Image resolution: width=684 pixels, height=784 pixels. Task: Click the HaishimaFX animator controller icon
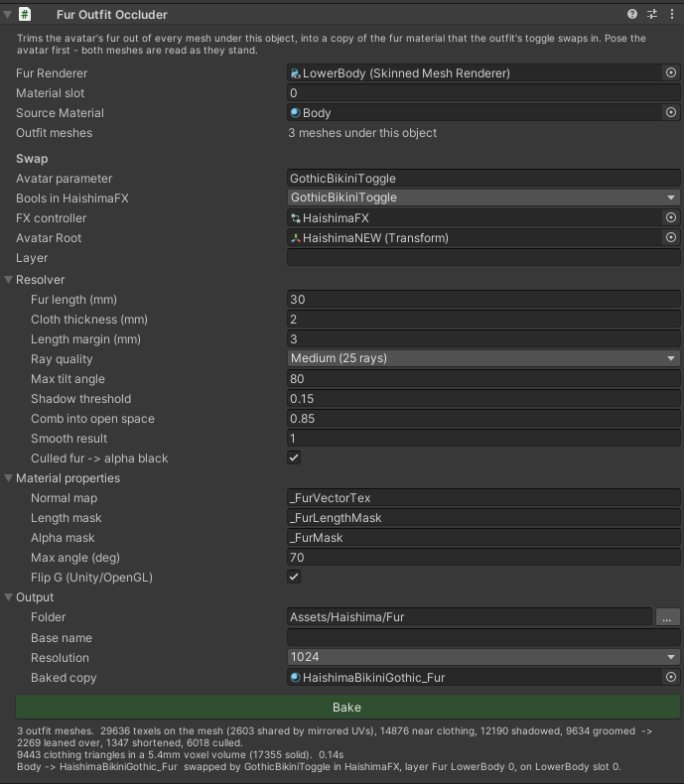pos(296,218)
